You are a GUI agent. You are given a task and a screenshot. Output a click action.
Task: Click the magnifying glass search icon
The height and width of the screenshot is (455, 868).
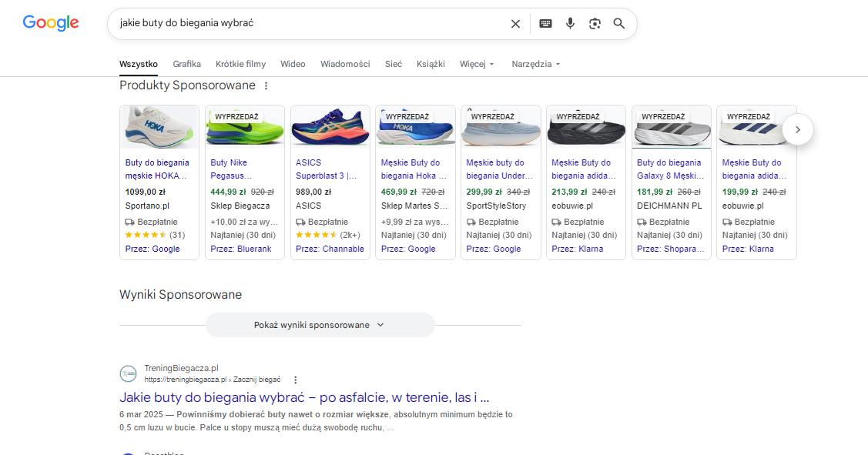pos(619,23)
